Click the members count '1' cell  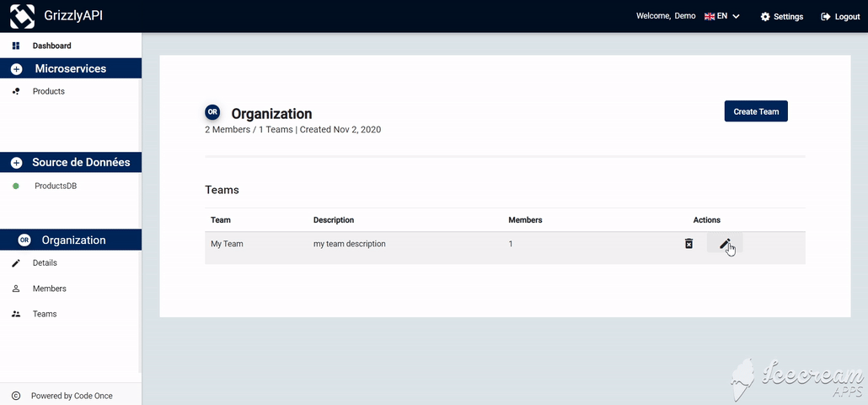point(511,244)
